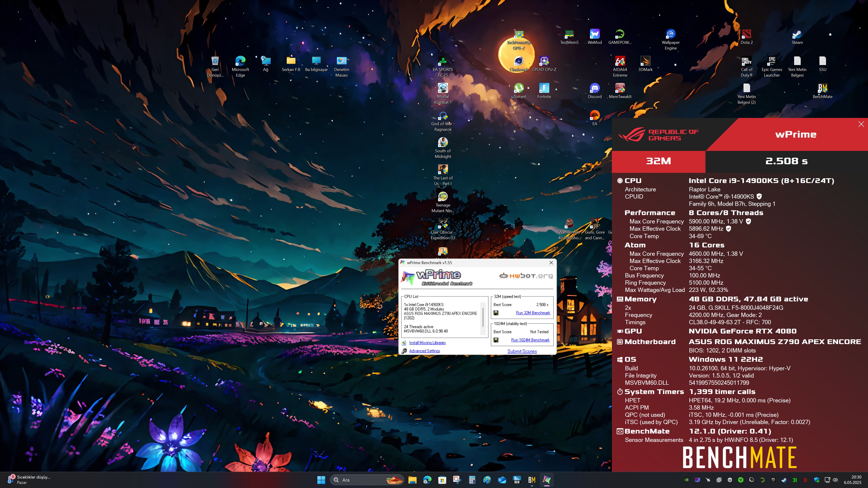The width and height of the screenshot is (868, 488).
Task: Open Advanced Settings in wPrime
Action: pos(425,351)
